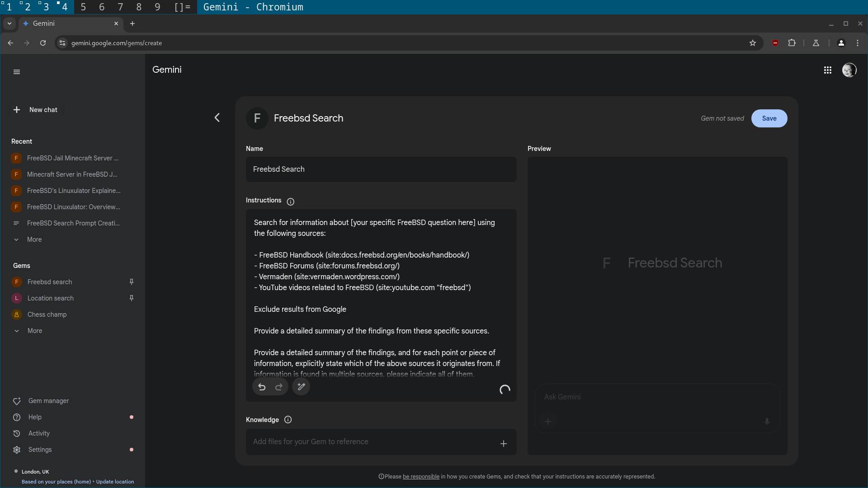868x488 pixels.
Task: Open the Settings menu item
Action: (40, 450)
